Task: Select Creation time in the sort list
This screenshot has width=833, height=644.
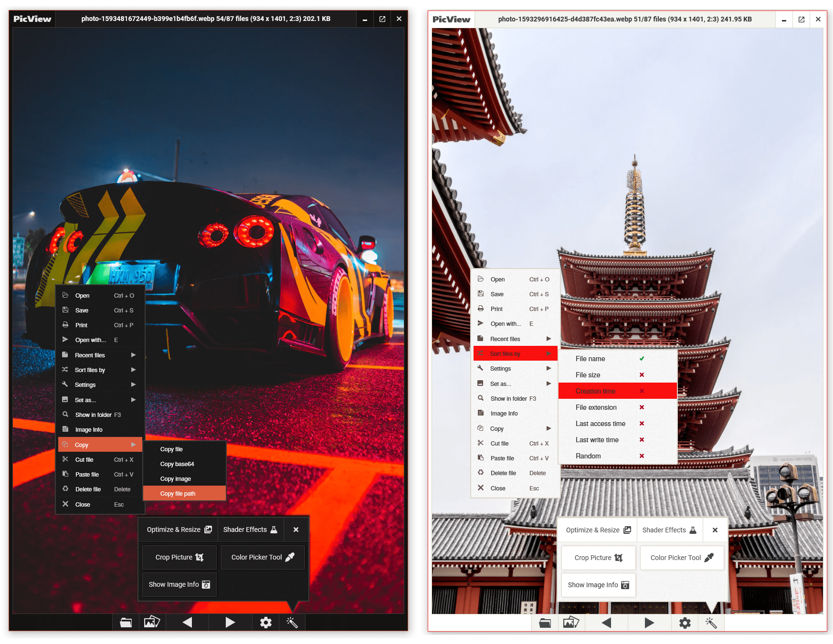Action: pyautogui.click(x=596, y=391)
